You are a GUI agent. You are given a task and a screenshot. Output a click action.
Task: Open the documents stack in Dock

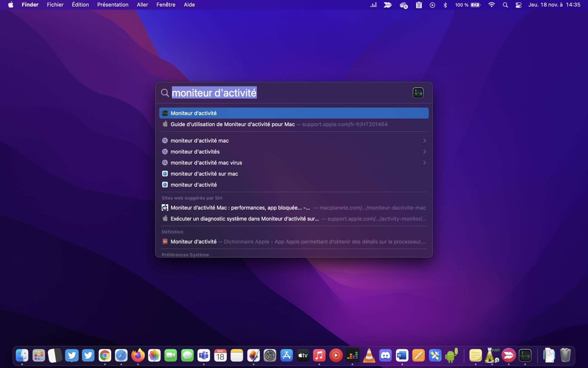(x=549, y=355)
